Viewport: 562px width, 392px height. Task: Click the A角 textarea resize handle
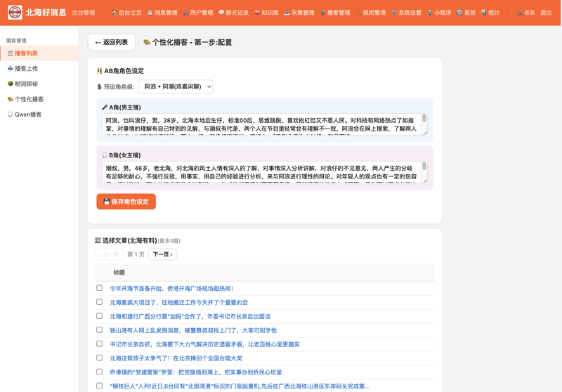click(x=425, y=133)
